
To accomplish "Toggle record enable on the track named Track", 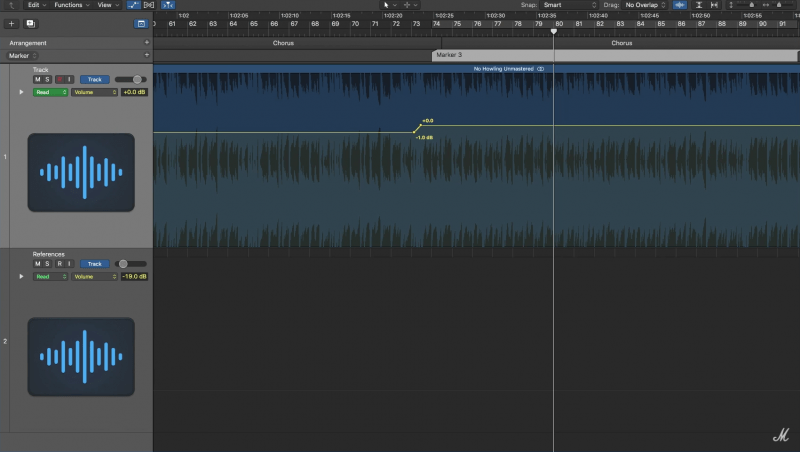I will coord(59,80).
